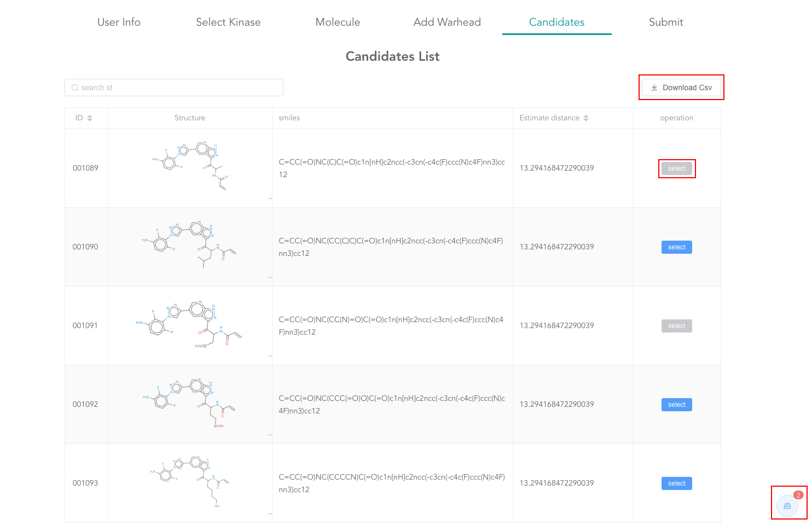Select candidate 001093

tap(676, 483)
